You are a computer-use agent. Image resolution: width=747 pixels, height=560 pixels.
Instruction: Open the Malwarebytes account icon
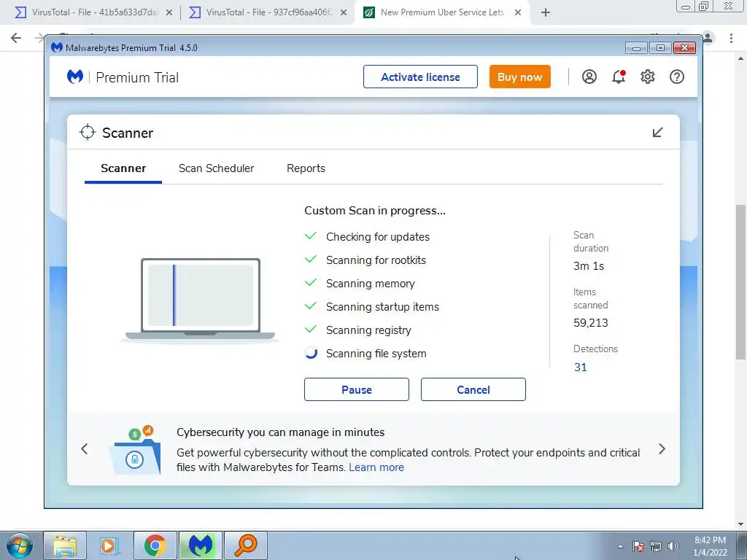(589, 77)
